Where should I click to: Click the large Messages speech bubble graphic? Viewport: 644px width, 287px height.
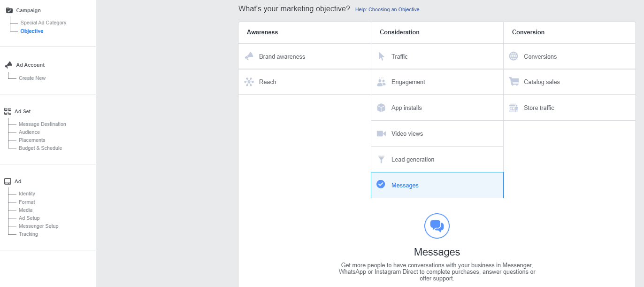click(437, 226)
